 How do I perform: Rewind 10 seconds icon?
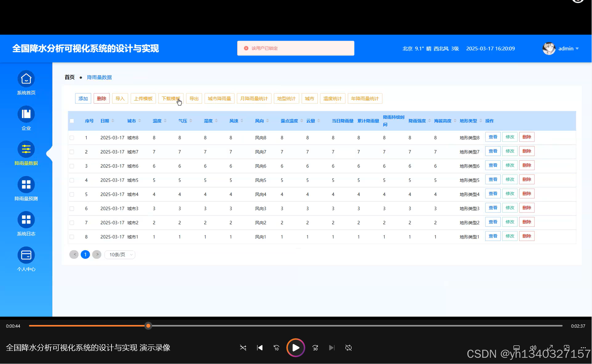click(276, 348)
